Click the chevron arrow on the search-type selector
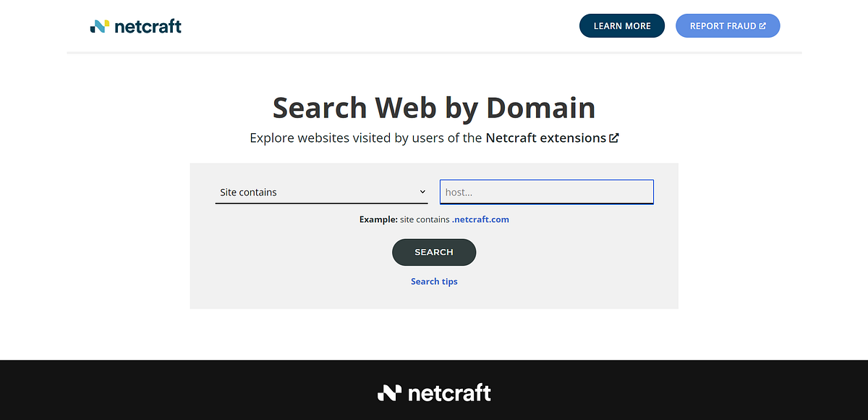 [x=422, y=191]
